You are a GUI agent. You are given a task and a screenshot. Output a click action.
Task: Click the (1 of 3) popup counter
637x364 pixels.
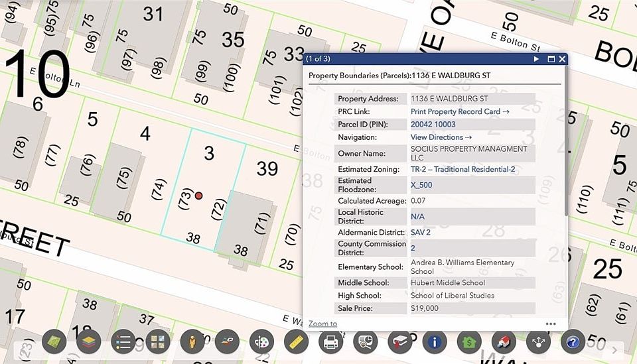[x=318, y=59]
